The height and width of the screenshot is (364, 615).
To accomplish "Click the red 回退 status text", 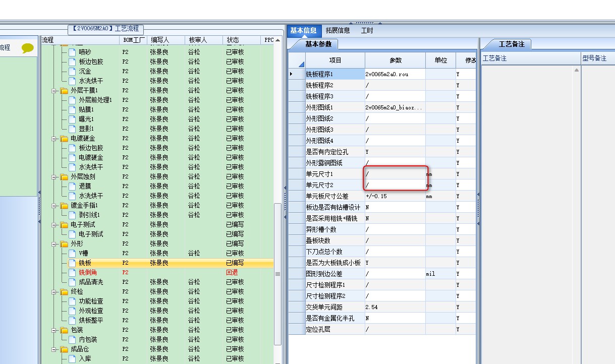I will (232, 272).
